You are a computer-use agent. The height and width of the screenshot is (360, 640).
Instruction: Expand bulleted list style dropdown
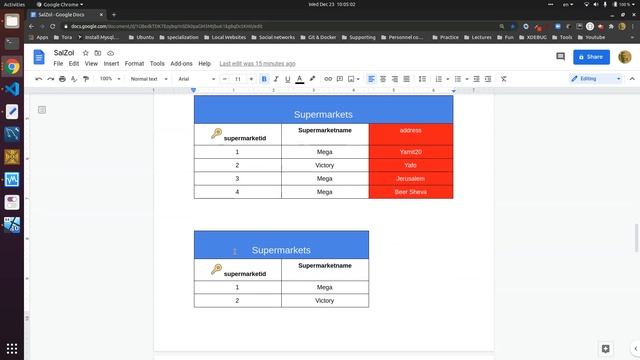467,79
